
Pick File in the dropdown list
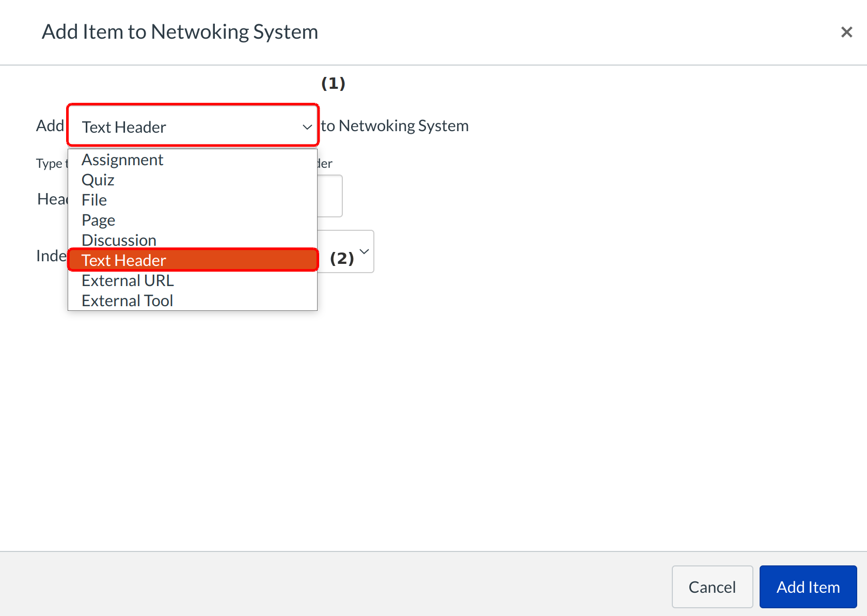coord(94,200)
